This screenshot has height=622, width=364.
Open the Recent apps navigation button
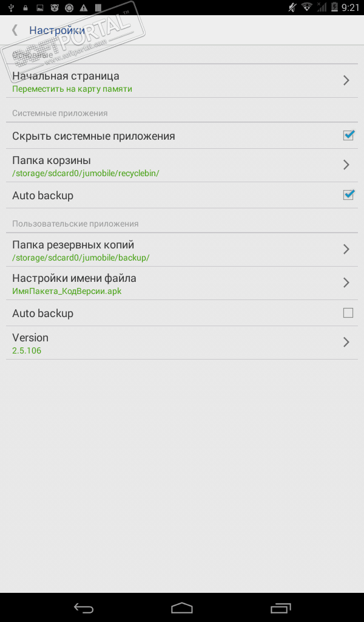(280, 607)
